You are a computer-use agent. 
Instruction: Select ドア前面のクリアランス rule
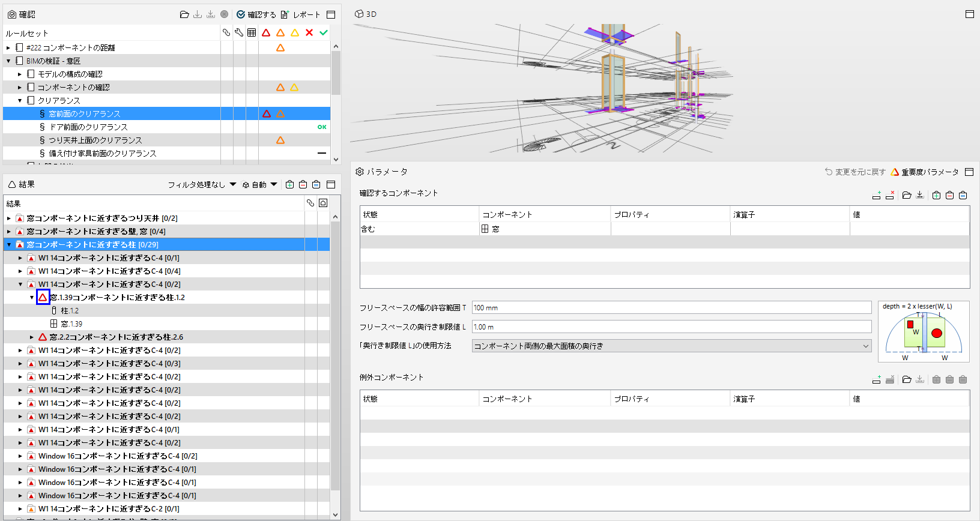pyautogui.click(x=88, y=127)
